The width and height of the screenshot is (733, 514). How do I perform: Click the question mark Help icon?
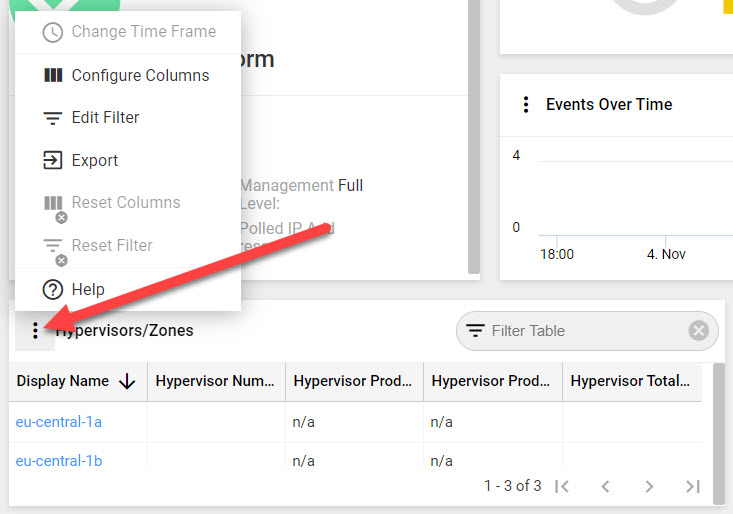click(52, 290)
